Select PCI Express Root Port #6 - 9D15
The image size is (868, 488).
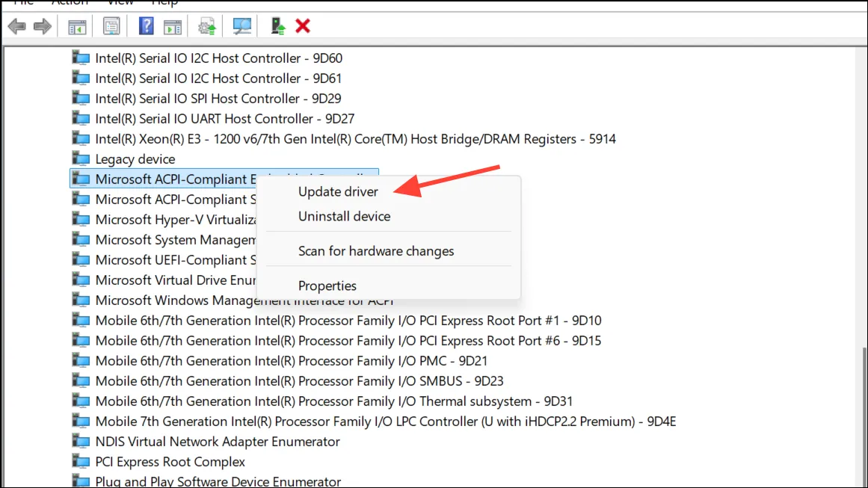[348, 341]
